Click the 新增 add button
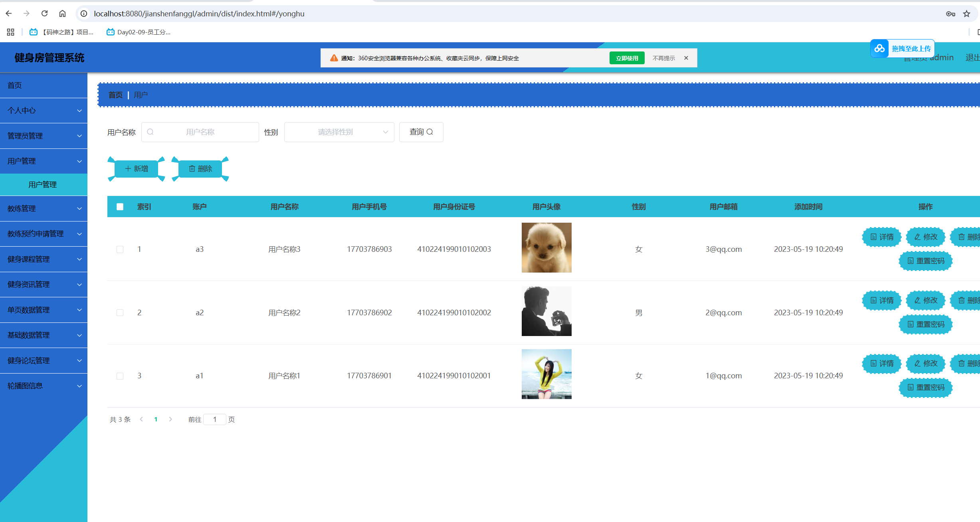The image size is (980, 522). 136,169
